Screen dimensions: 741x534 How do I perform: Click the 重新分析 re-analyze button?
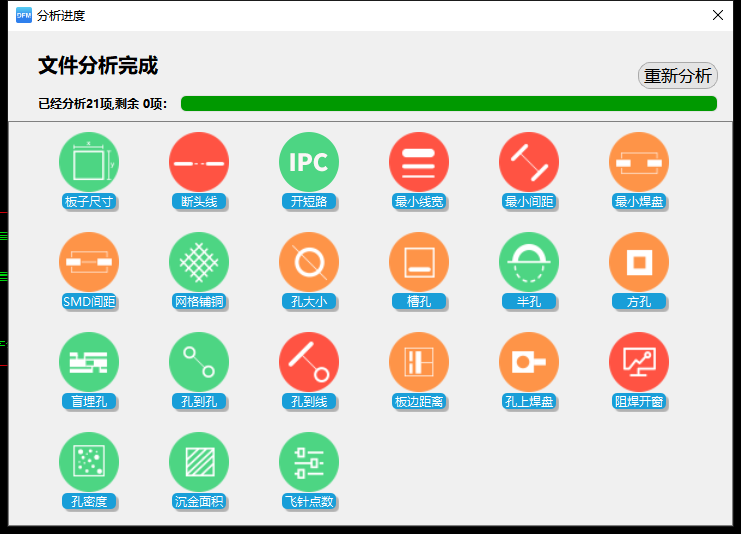(x=678, y=76)
